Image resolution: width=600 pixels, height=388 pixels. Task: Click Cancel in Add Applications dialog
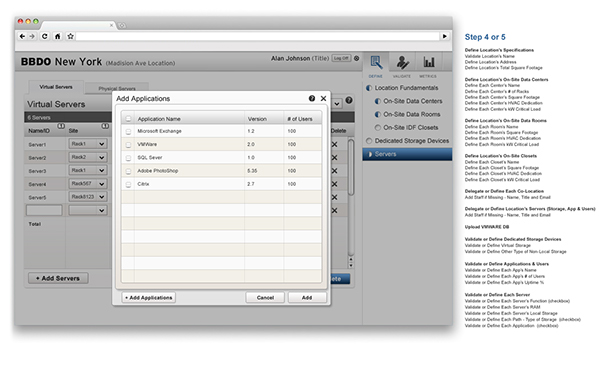265,298
